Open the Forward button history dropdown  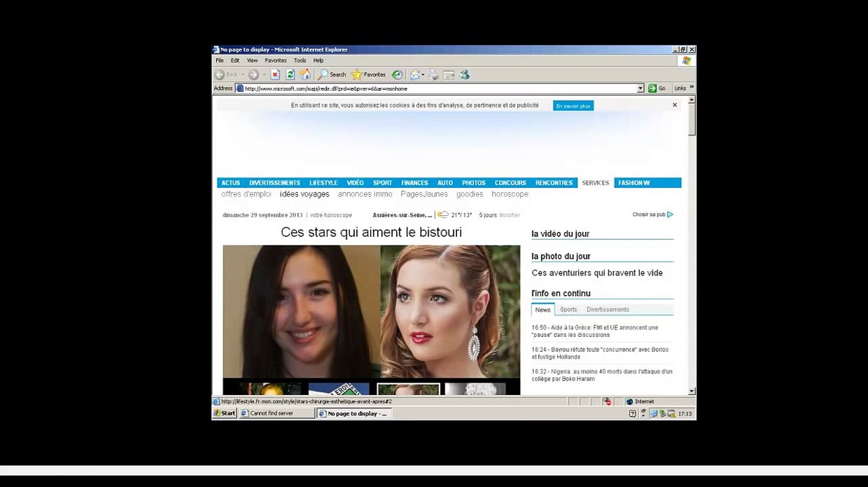[x=264, y=74]
